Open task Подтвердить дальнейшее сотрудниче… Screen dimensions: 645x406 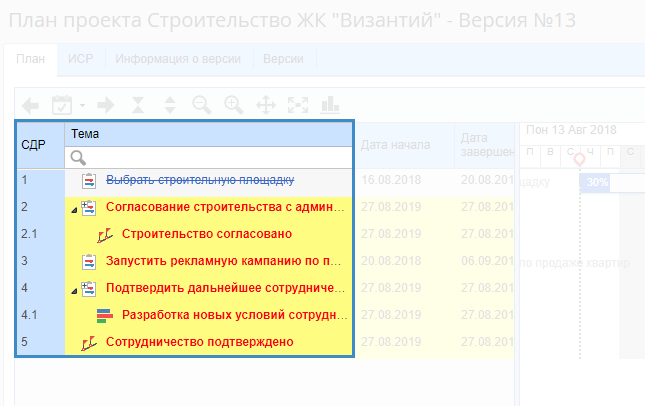pyautogui.click(x=225, y=288)
